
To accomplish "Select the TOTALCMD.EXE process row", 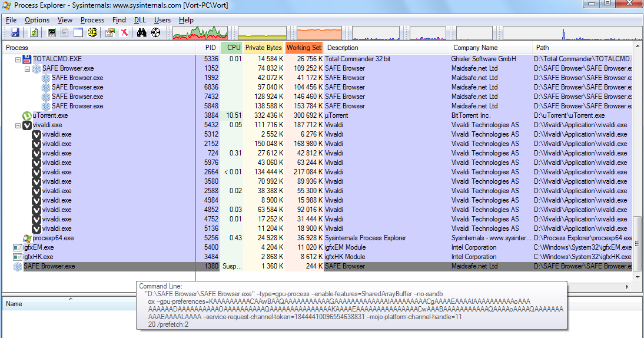I will coord(317,59).
